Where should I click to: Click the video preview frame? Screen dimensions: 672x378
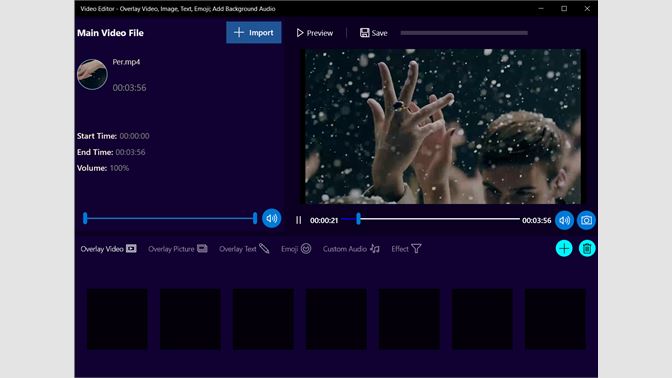pos(443,126)
